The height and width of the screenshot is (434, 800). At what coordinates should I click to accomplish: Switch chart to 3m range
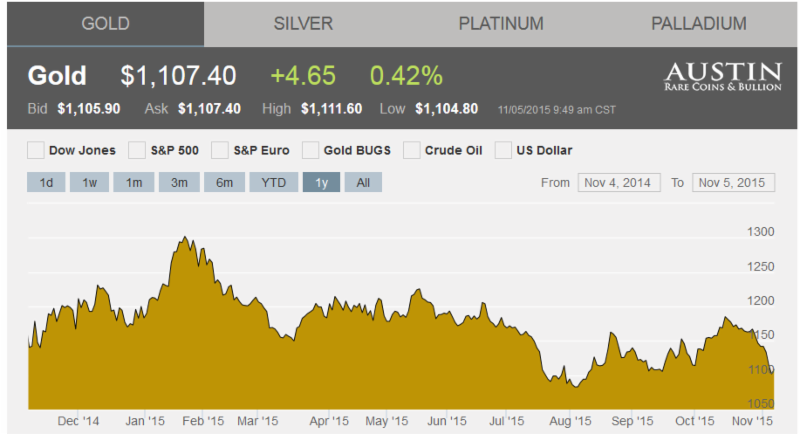(x=178, y=183)
